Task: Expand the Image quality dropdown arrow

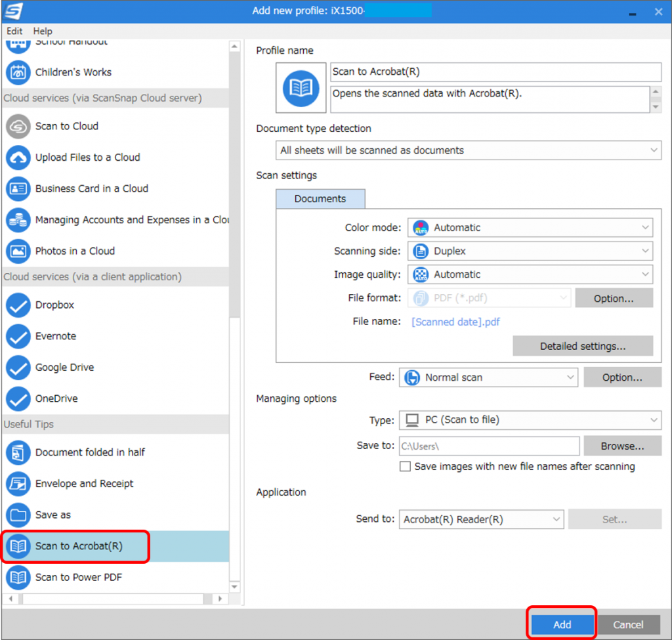Action: coord(645,275)
